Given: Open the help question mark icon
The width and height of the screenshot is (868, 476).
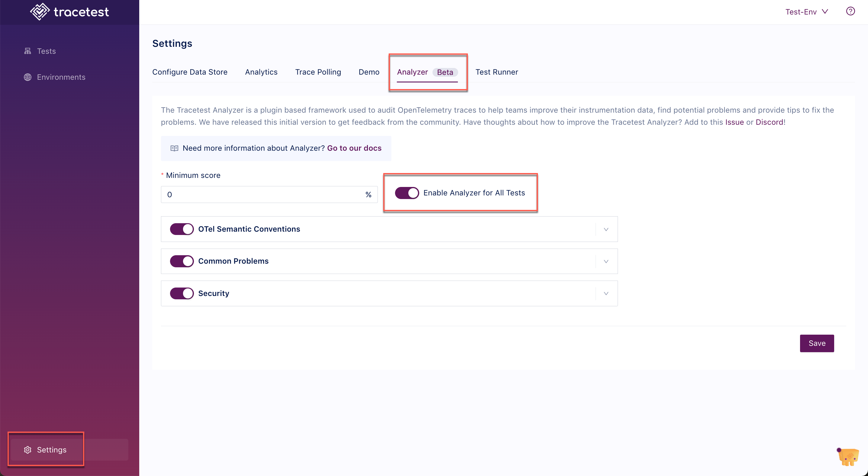Looking at the screenshot, I should click(x=850, y=11).
